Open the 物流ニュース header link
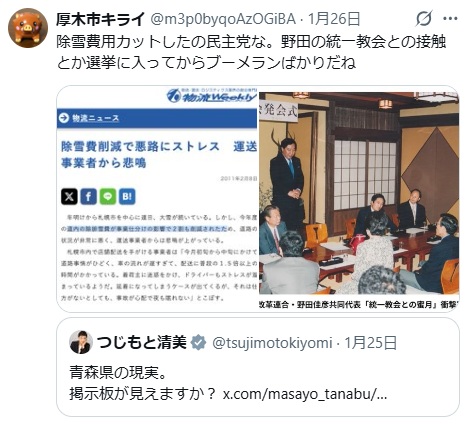This screenshot has height=426, width=469. click(96, 118)
